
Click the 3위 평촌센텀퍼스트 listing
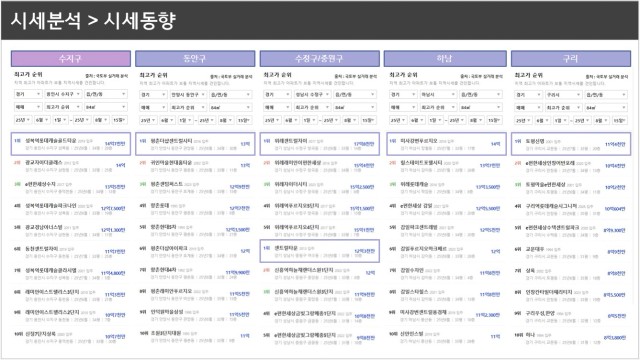coord(195,187)
